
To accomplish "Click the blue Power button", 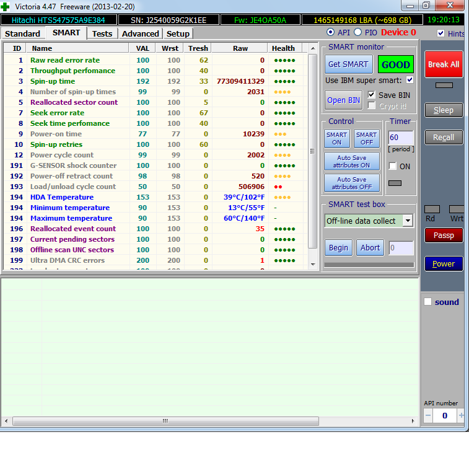I will [443, 263].
